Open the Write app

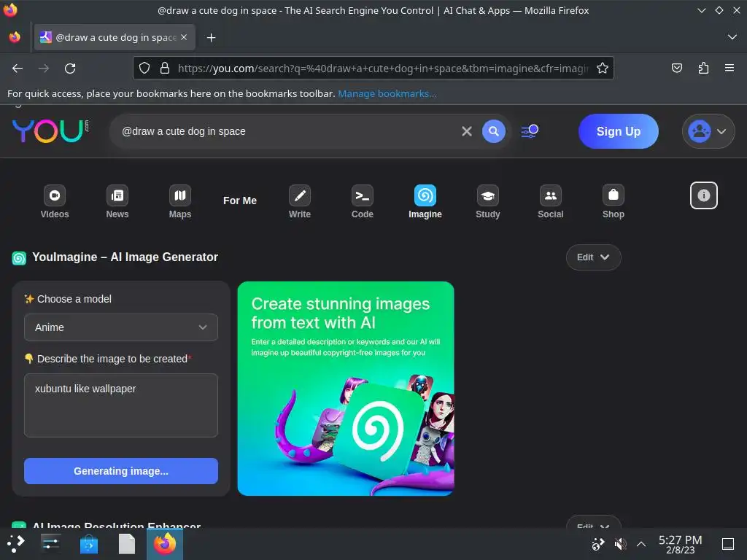(x=300, y=201)
